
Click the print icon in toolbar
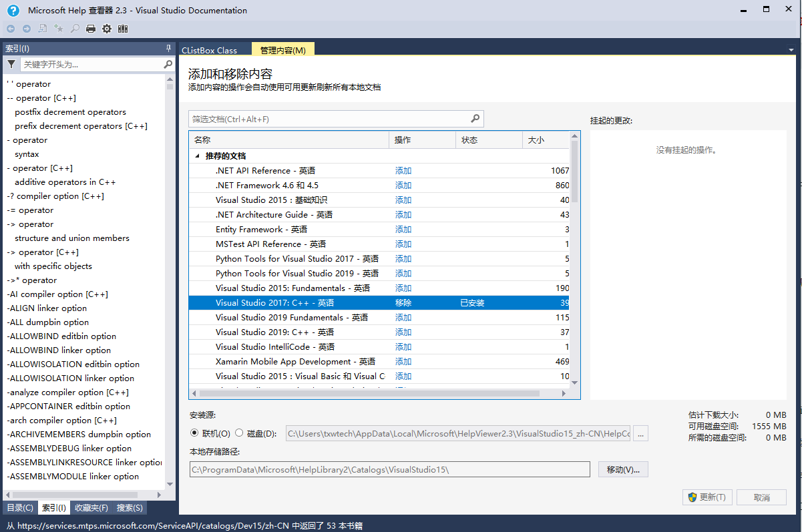91,29
